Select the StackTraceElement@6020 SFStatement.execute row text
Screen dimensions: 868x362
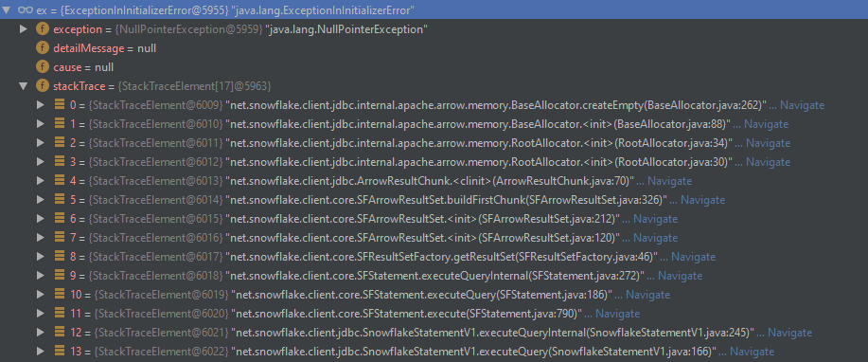tap(406, 314)
